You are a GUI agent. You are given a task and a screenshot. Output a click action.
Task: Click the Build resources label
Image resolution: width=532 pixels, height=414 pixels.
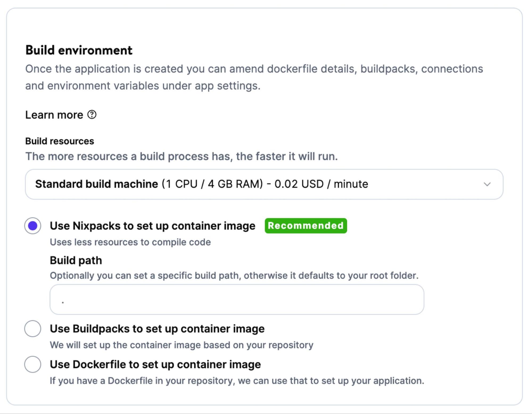pyautogui.click(x=59, y=141)
